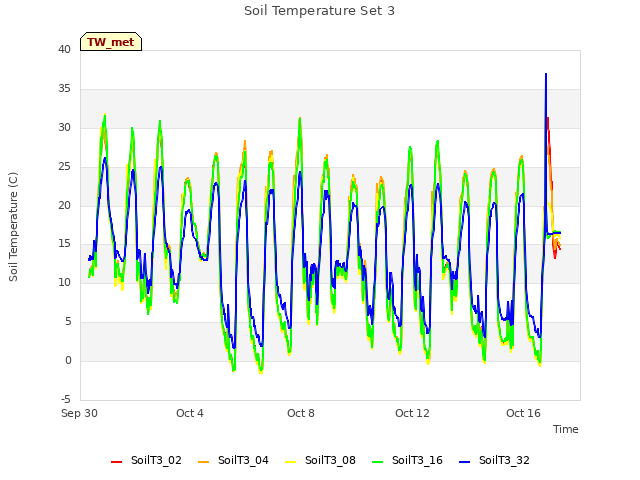Click the Oct 8 x-axis tick label
The width and height of the screenshot is (640, 480).
click(x=301, y=413)
